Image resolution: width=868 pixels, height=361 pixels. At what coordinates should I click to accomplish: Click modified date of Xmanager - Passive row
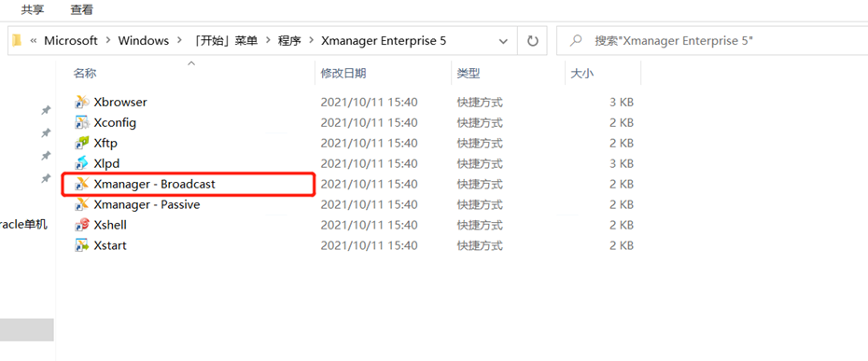369,204
